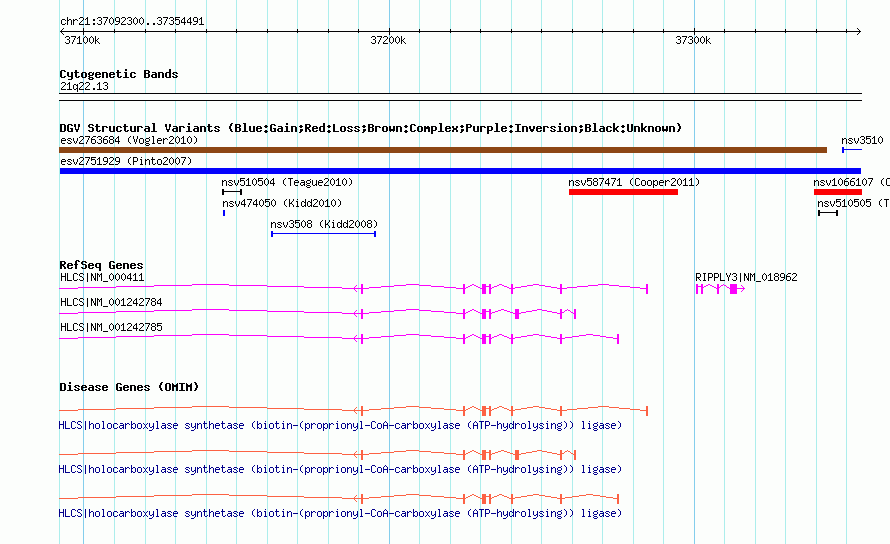
Task: Select the blue nsv3508 variant span
Action: coord(324,234)
